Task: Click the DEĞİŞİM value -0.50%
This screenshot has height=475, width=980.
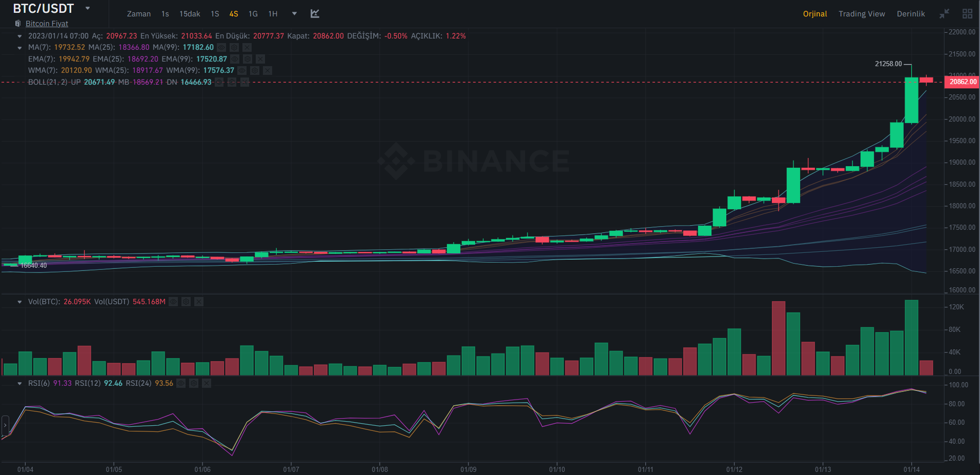Action: pos(396,36)
